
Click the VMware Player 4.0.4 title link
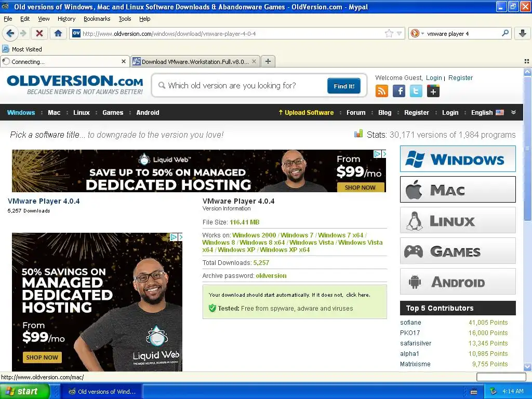44,201
